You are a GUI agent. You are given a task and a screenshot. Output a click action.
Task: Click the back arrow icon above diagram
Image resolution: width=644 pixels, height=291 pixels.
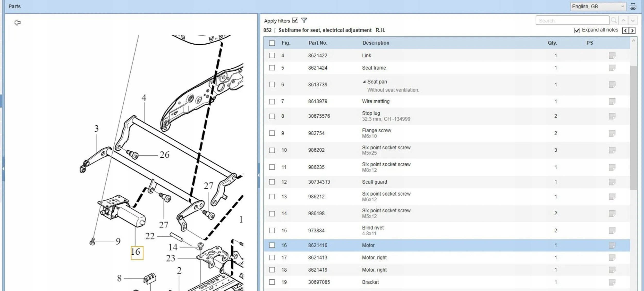tap(17, 23)
